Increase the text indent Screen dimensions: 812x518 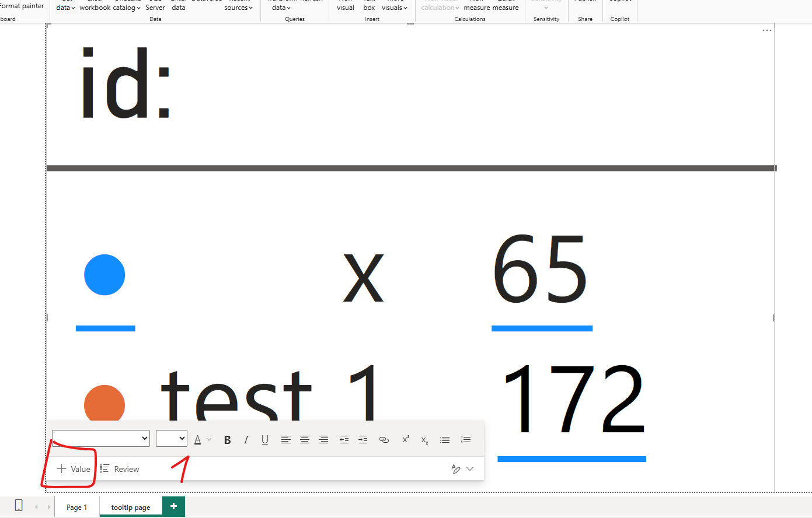pyautogui.click(x=363, y=440)
